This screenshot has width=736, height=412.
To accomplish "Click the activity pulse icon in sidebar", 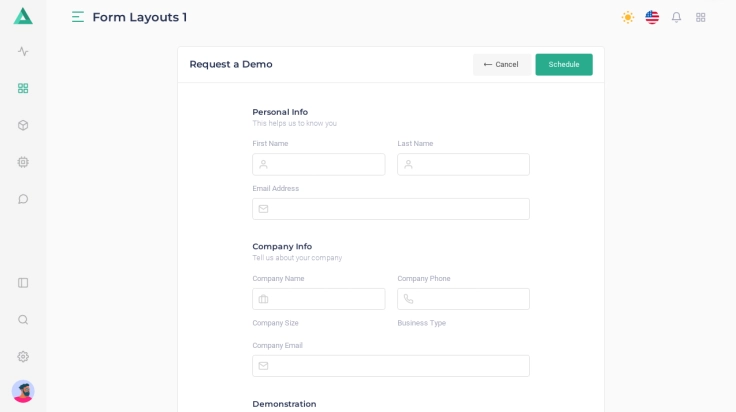I will [23, 51].
